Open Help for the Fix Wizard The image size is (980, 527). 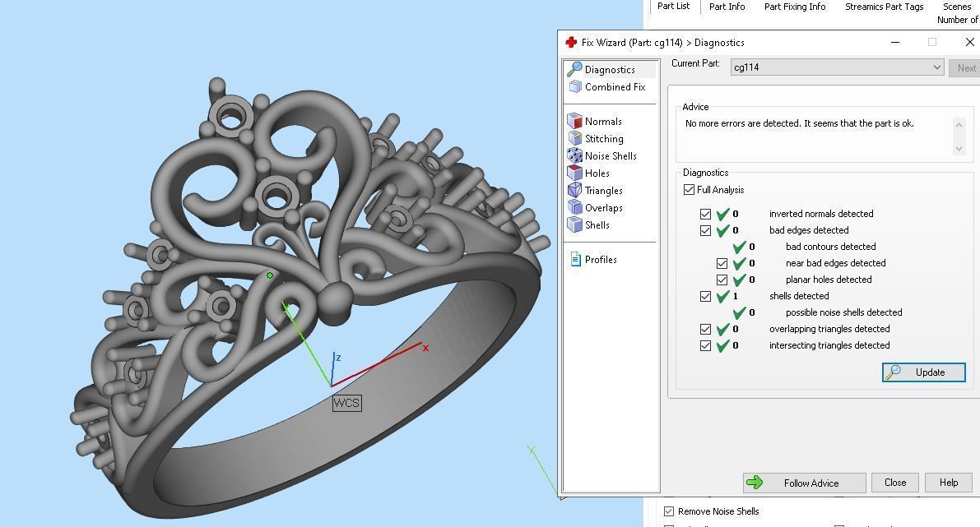coord(948,483)
